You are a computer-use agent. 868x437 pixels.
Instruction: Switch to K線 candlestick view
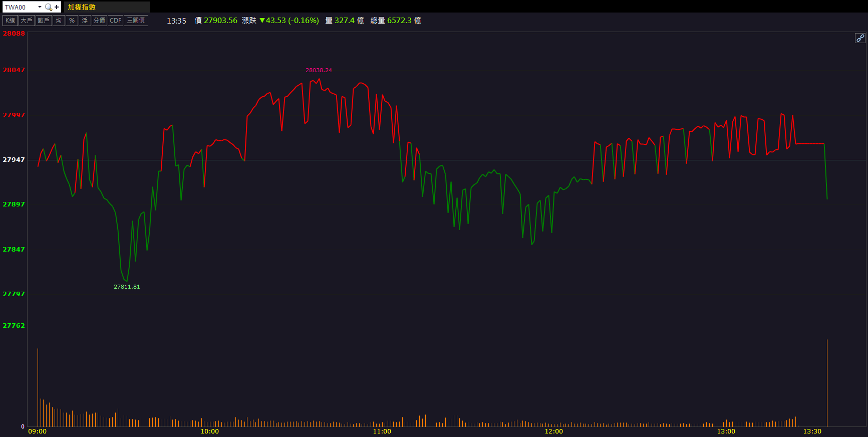tap(10, 21)
